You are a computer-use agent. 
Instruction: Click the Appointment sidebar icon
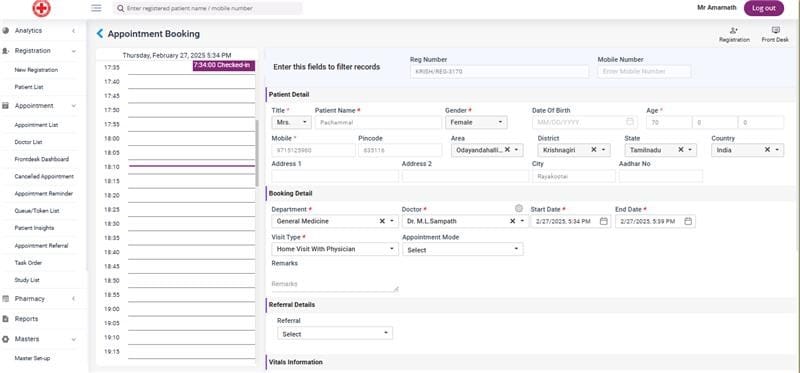pos(6,106)
